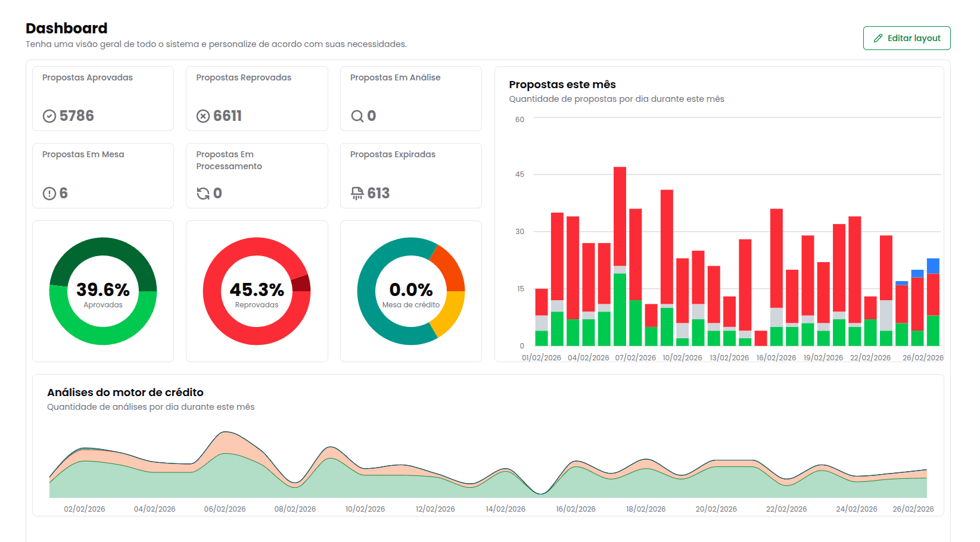Click the checkmark icon beside 5786
The image size is (980, 542).
click(49, 116)
